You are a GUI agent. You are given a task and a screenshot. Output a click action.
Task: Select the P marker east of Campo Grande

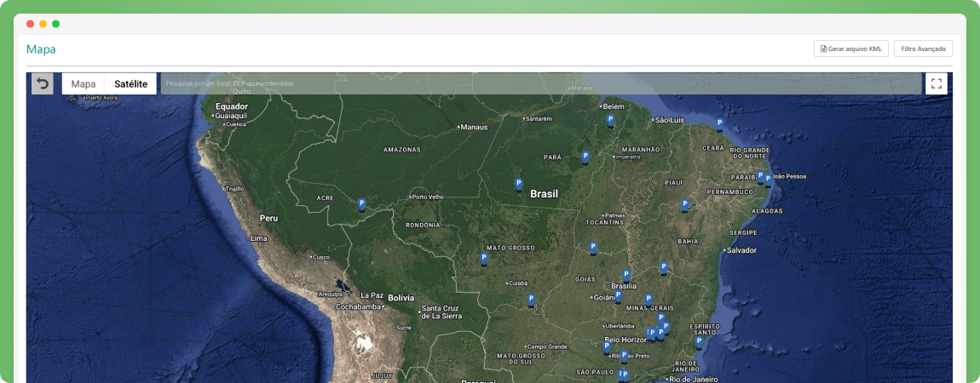606,346
